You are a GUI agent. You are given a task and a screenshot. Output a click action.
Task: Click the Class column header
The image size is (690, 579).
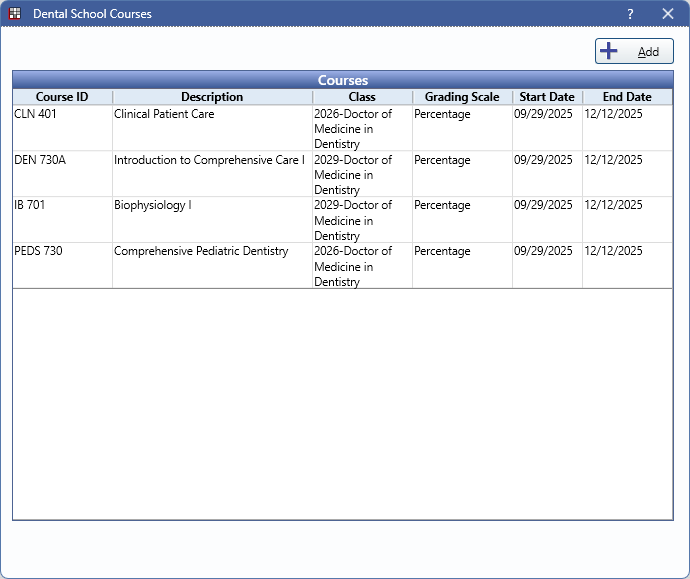pyautogui.click(x=362, y=97)
